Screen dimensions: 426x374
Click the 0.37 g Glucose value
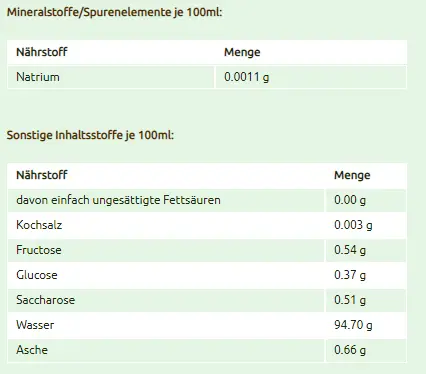pos(350,275)
